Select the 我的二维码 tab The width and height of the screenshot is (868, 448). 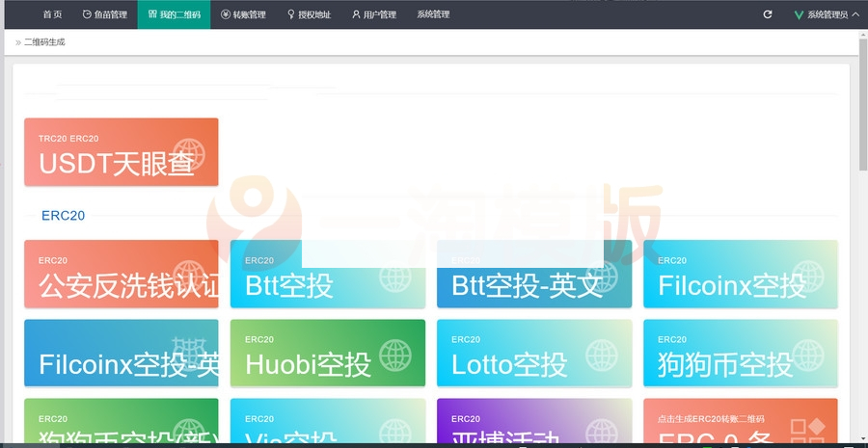[x=174, y=14]
